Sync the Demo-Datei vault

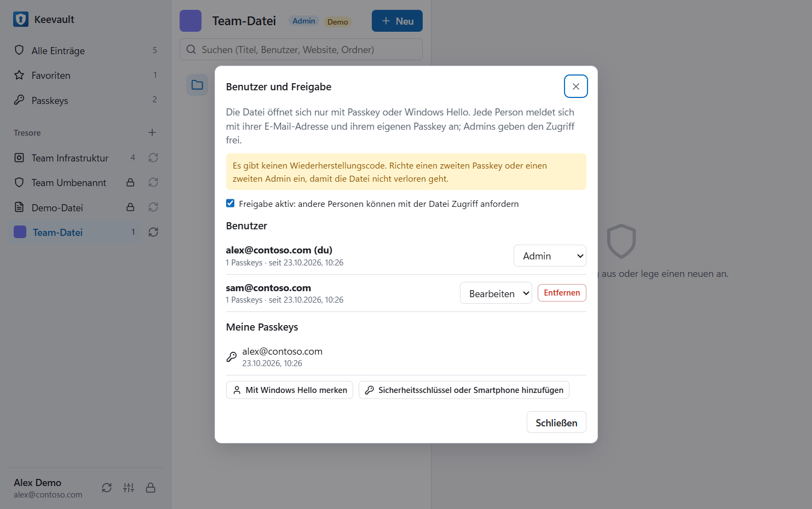[x=153, y=207]
